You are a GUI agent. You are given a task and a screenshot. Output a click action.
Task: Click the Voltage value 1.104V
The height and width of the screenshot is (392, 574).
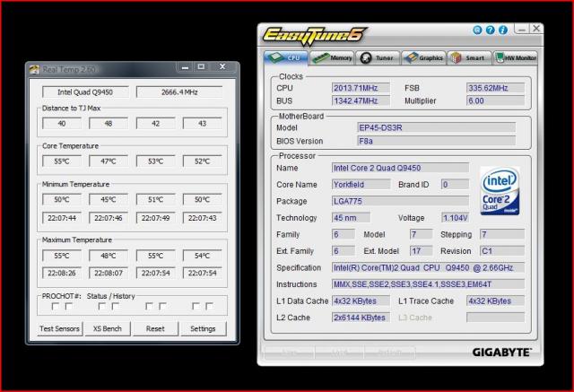click(x=455, y=218)
